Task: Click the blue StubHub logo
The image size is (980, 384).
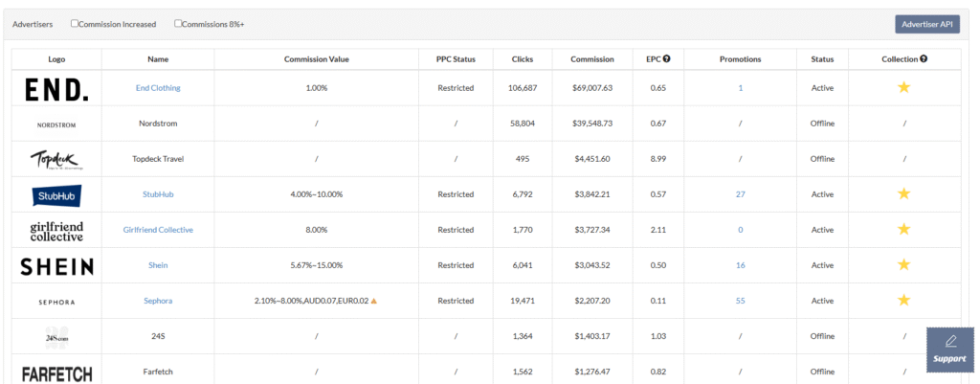Action: (x=56, y=194)
